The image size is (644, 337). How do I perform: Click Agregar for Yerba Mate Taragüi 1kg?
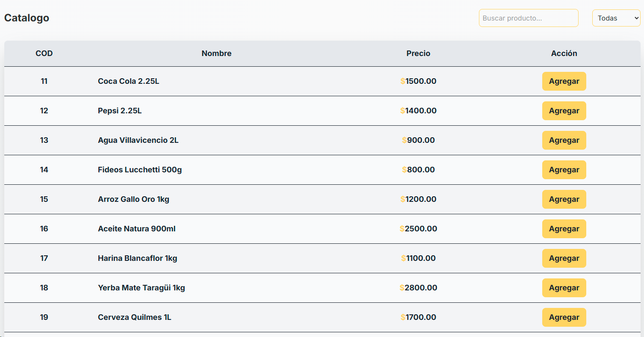pos(564,288)
